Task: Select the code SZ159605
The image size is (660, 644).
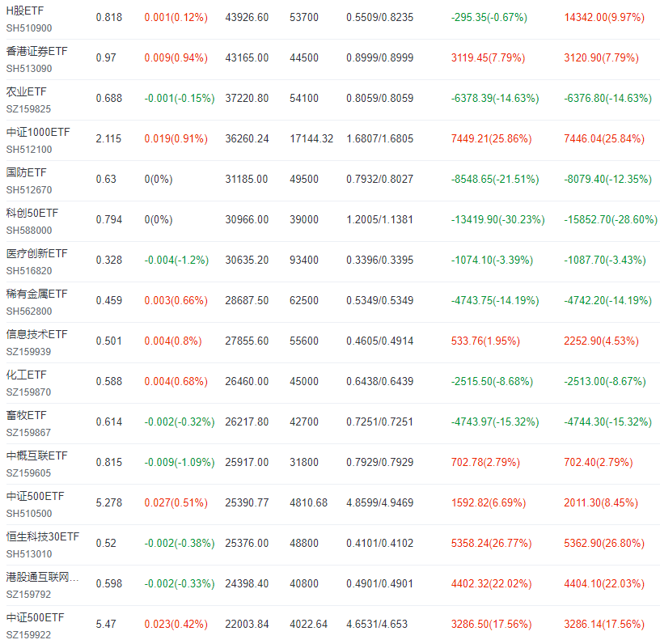Action: pos(28,472)
